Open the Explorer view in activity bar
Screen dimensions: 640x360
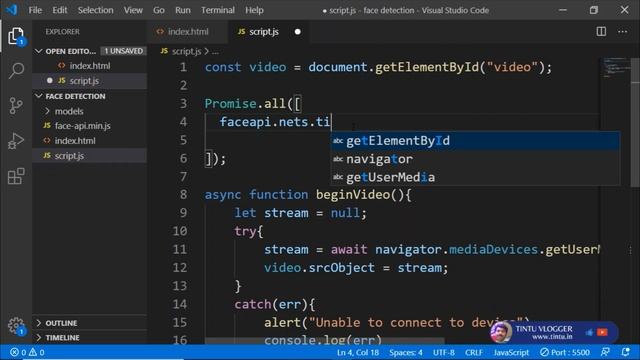(x=16, y=36)
